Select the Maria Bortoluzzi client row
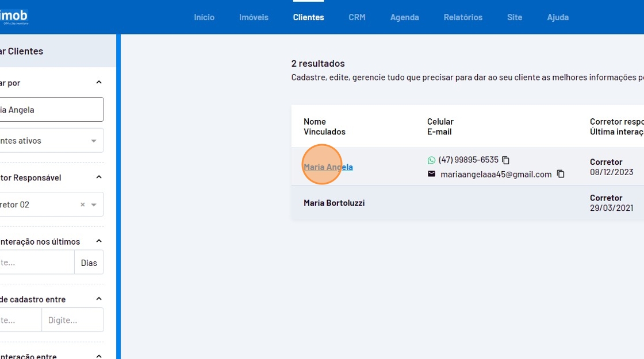The height and width of the screenshot is (359, 644). (334, 203)
